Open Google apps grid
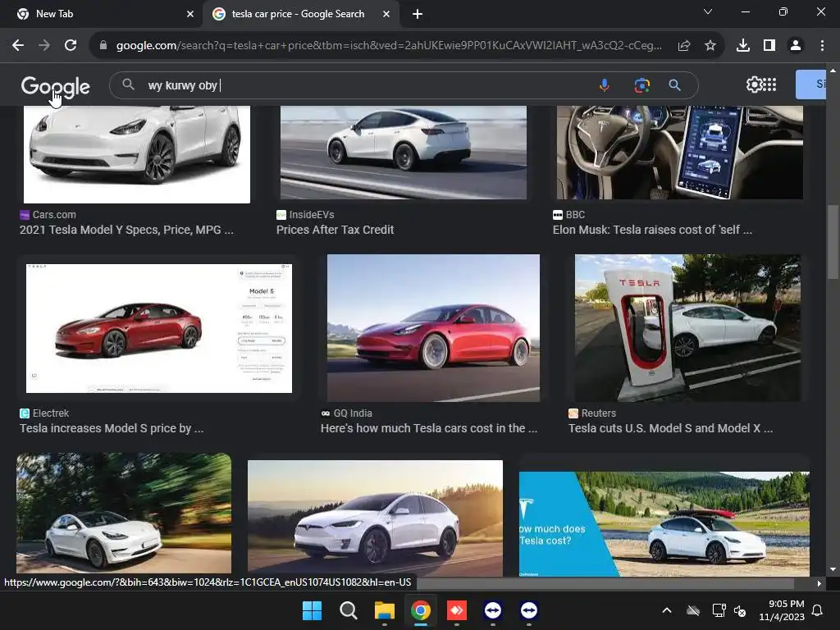 coord(769,84)
